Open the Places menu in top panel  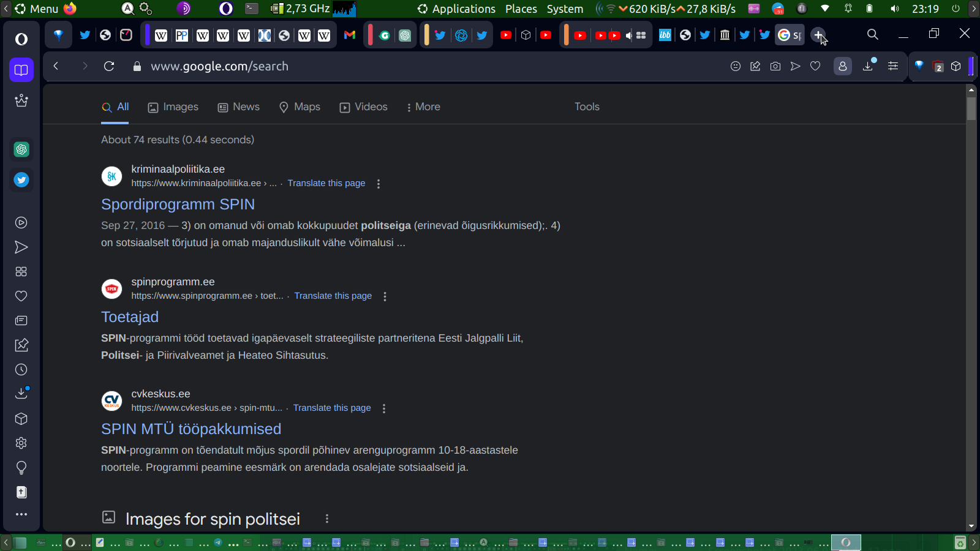(521, 9)
